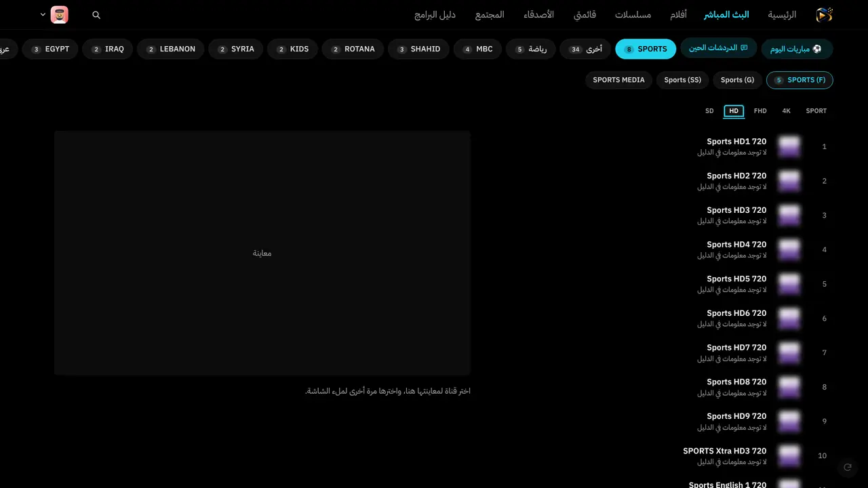Viewport: 868px width, 488px height.
Task: Select the IRAQ category chip
Action: coord(108,49)
